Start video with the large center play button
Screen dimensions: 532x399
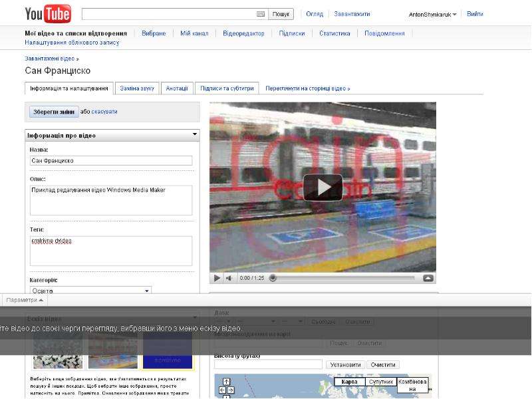coord(323,188)
